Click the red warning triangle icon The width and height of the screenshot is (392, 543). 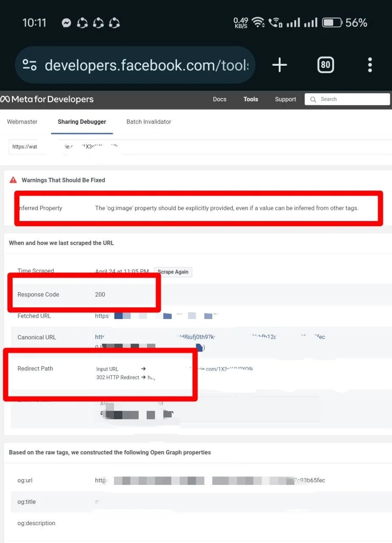pos(14,180)
